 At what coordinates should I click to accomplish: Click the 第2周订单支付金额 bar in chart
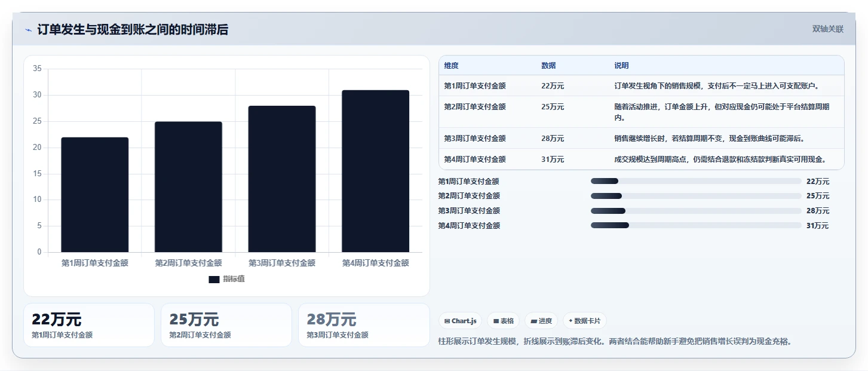click(188, 187)
